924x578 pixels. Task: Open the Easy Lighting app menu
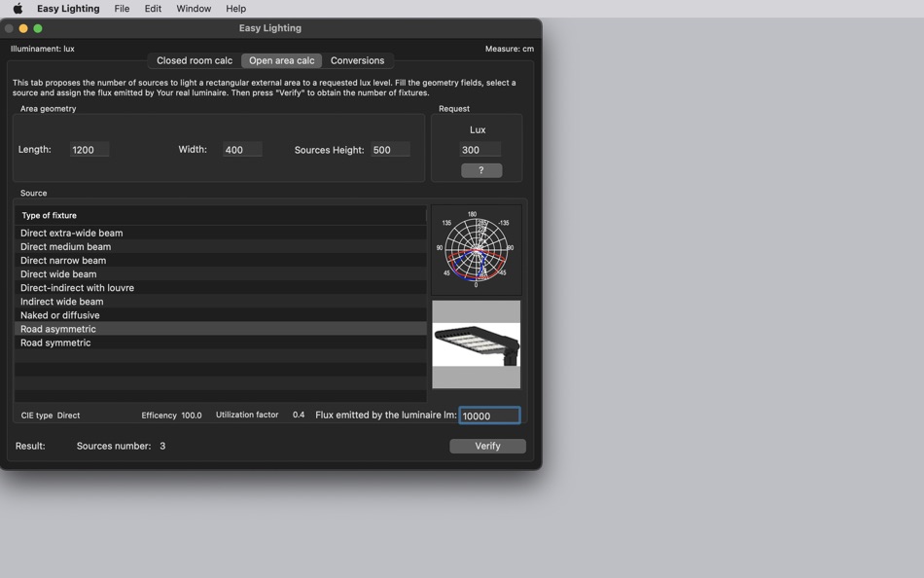[68, 8]
